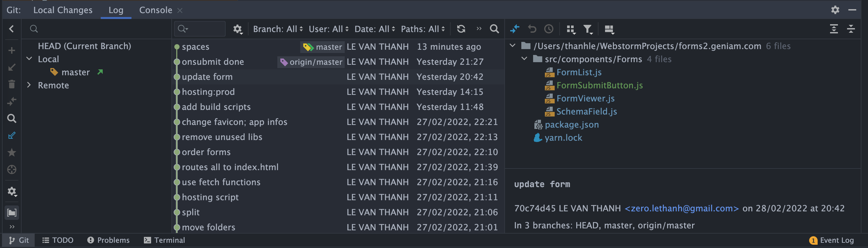Collapse the branches pane with the back arrow
Image resolution: width=868 pixels, height=248 pixels.
click(x=11, y=29)
